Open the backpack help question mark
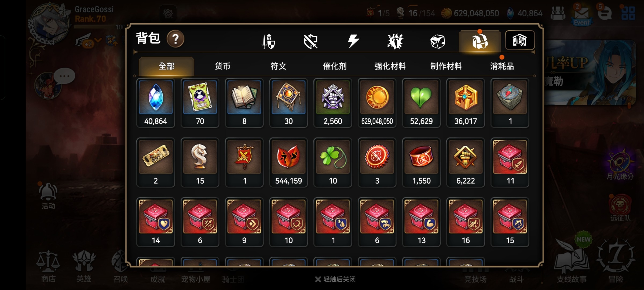The image size is (644, 290). [175, 39]
